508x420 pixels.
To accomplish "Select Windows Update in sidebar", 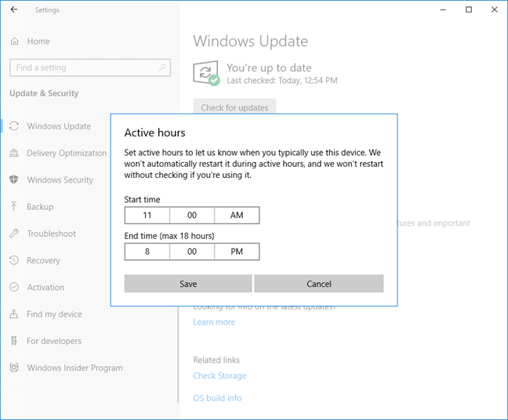I will 59,126.
